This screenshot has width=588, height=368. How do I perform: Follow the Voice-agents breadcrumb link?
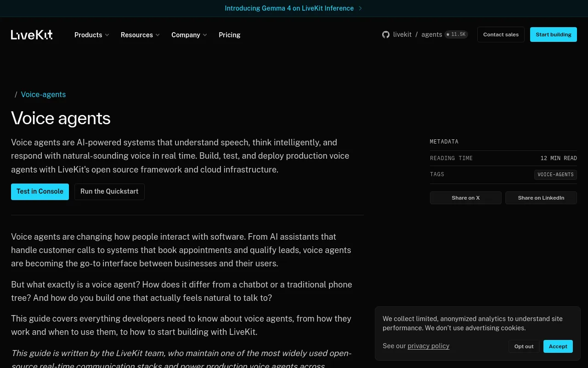(x=43, y=94)
